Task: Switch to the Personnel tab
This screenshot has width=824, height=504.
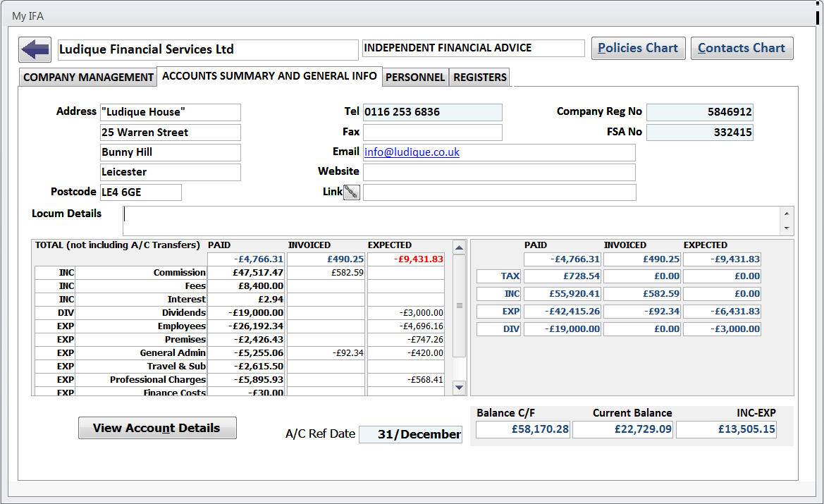Action: pos(415,78)
